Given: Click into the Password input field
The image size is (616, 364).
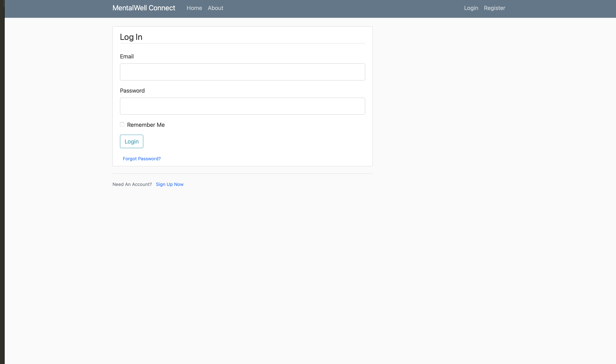Looking at the screenshot, I should point(242,106).
